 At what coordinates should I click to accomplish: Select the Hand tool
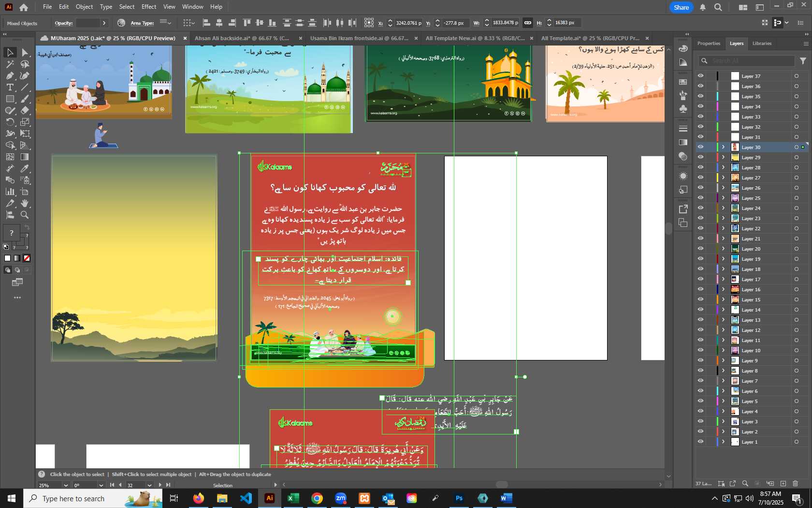pyautogui.click(x=25, y=203)
